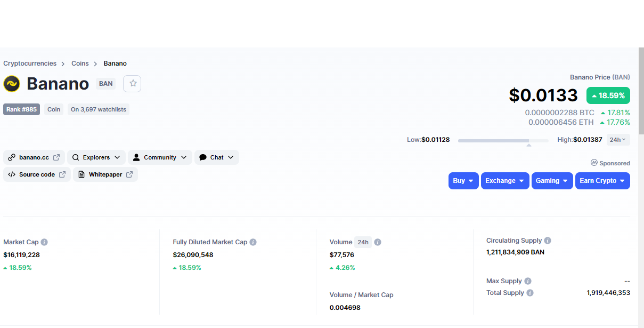Click the BAN ticker symbol tag
This screenshot has width=644, height=328.
click(x=105, y=84)
